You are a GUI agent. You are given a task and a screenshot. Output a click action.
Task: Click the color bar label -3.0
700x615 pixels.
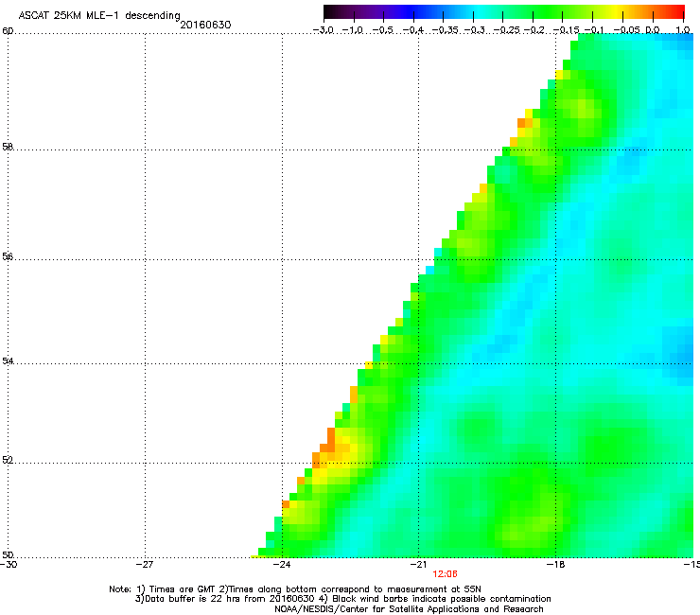[x=323, y=30]
